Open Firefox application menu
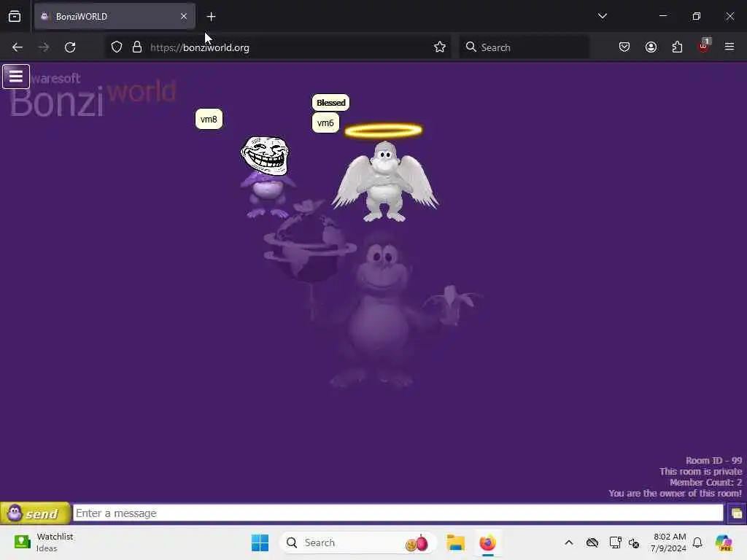The height and width of the screenshot is (560, 747). click(x=729, y=47)
